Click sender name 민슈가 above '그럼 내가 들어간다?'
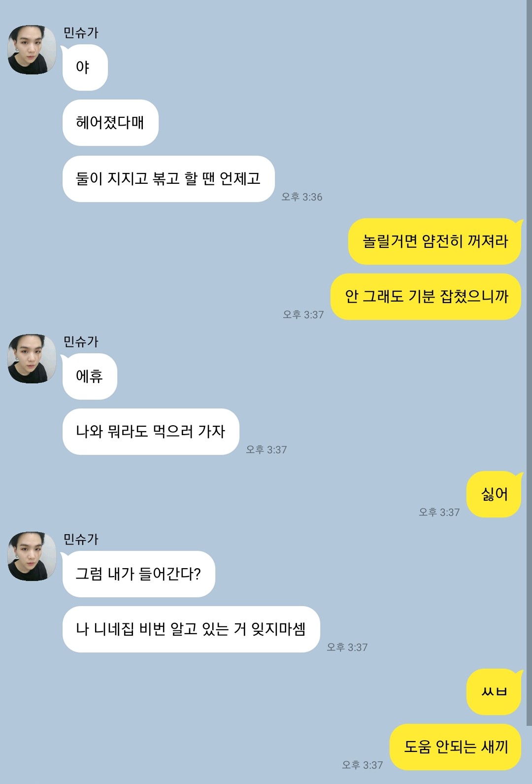This screenshot has width=532, height=784. (x=81, y=539)
